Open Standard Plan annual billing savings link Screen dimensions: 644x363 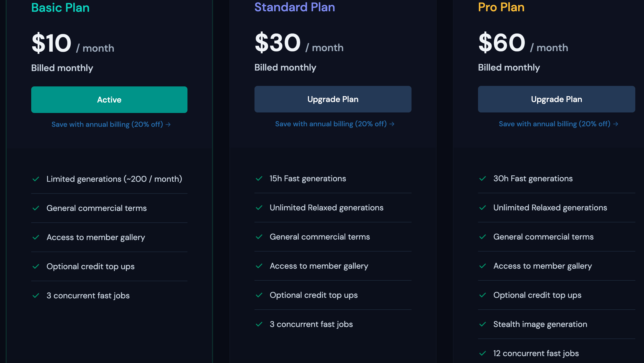tap(335, 124)
